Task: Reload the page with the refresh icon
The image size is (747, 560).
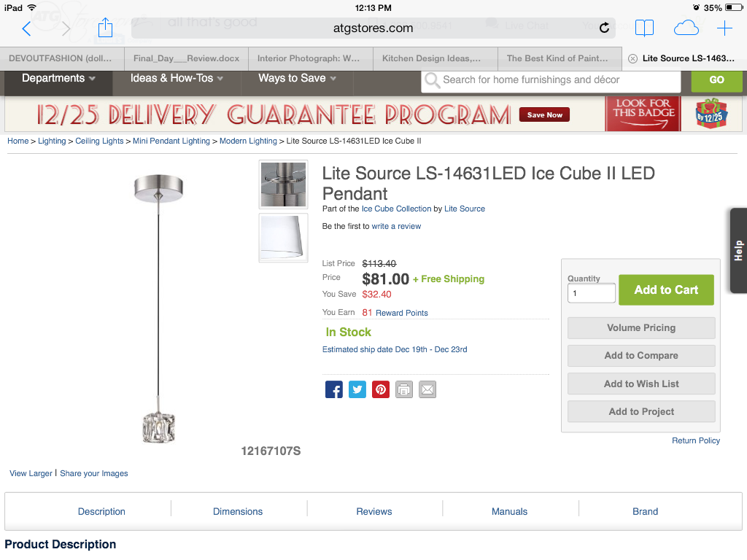Action: coord(604,28)
